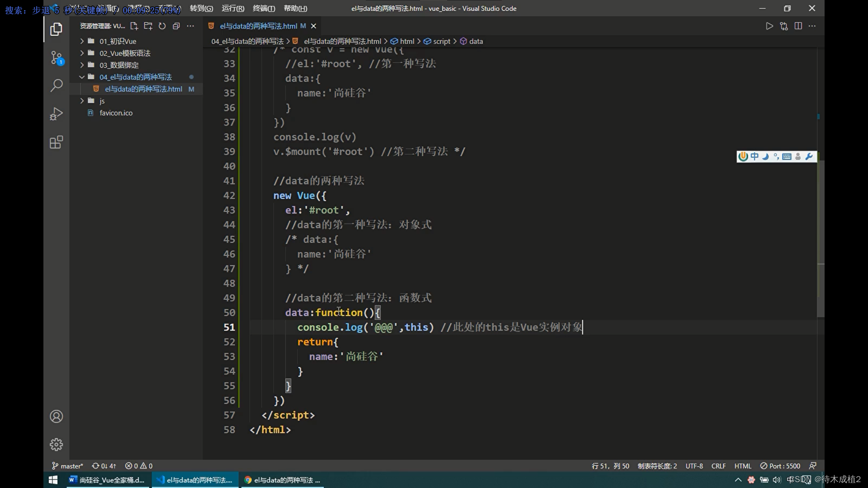Screen dimensions: 868x488
Task: Switch to Word document taskbar item
Action: [x=107, y=480]
